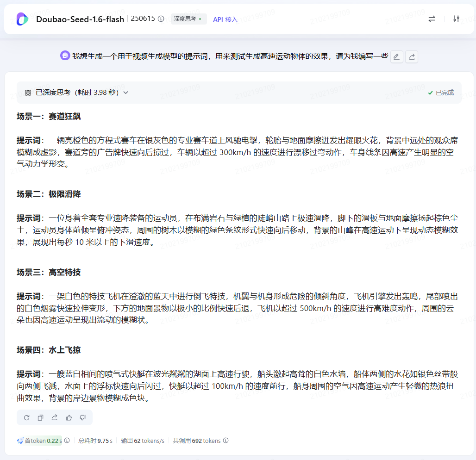This screenshot has height=460, width=476.
Task: Click the heading 场景三：高空特技
Action: coord(49,272)
